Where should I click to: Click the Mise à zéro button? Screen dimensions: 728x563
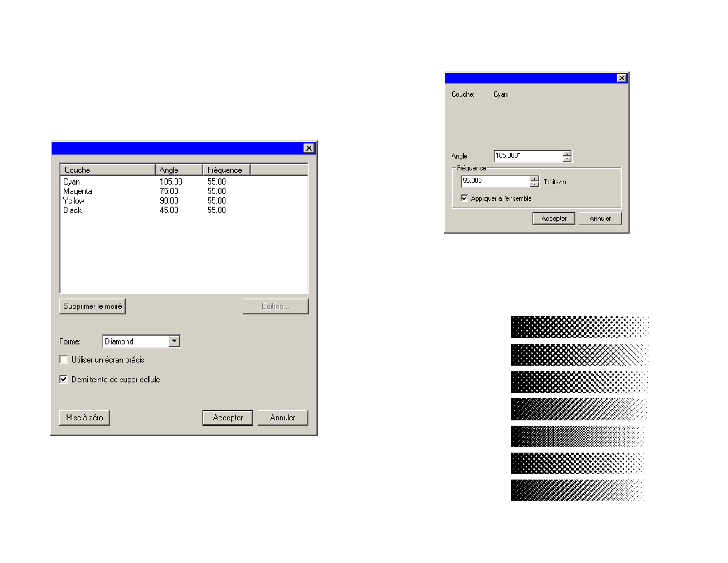tap(84, 418)
